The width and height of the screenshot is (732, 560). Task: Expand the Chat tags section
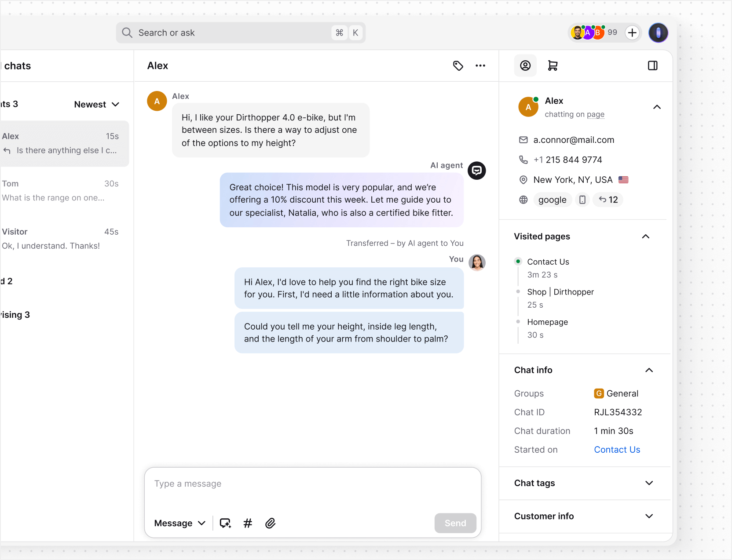pos(649,483)
